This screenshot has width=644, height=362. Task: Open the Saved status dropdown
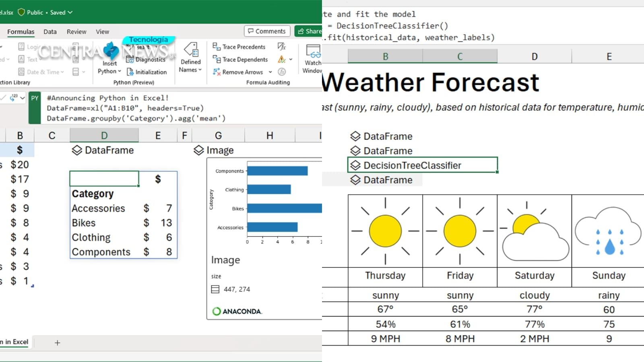(x=71, y=12)
